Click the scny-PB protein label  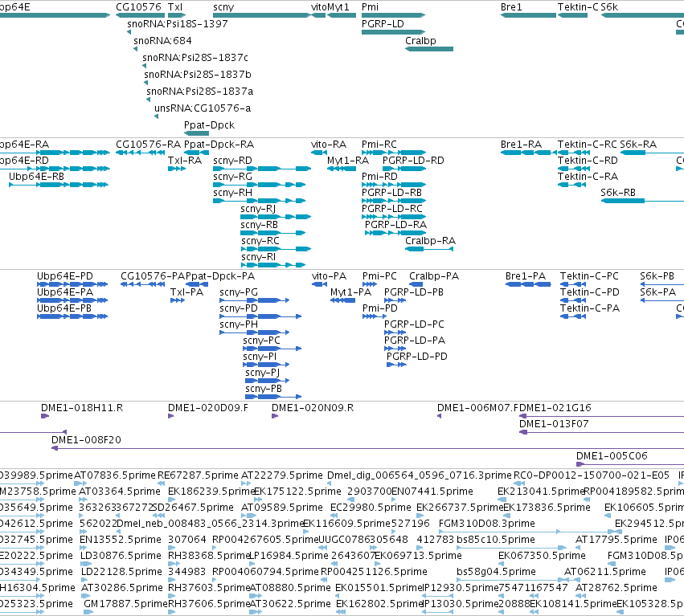(x=264, y=389)
